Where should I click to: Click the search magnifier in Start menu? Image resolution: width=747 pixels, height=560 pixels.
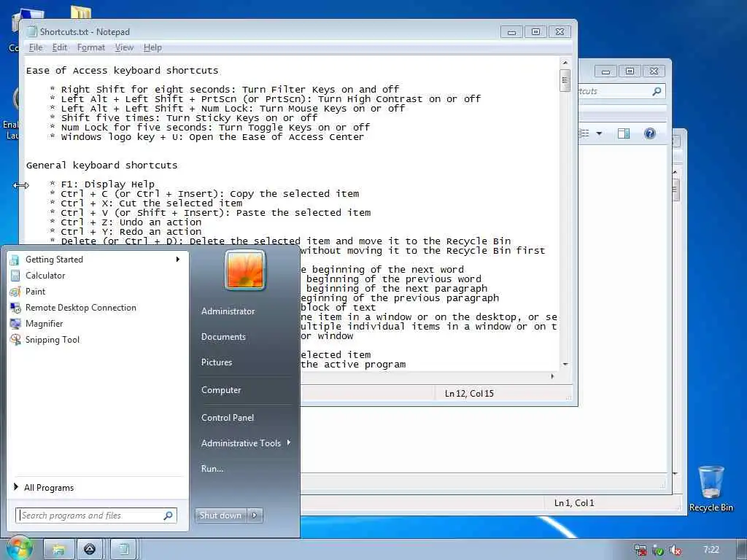(x=168, y=516)
